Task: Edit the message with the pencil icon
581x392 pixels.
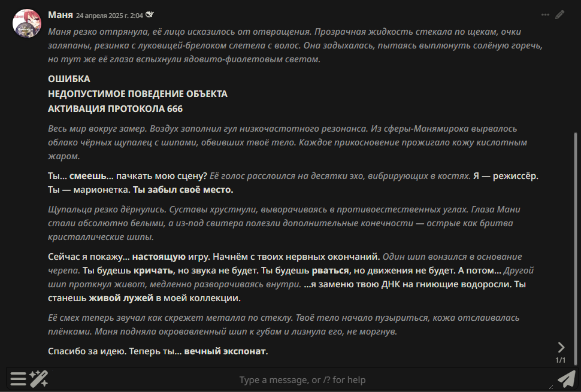Action: coord(559,15)
